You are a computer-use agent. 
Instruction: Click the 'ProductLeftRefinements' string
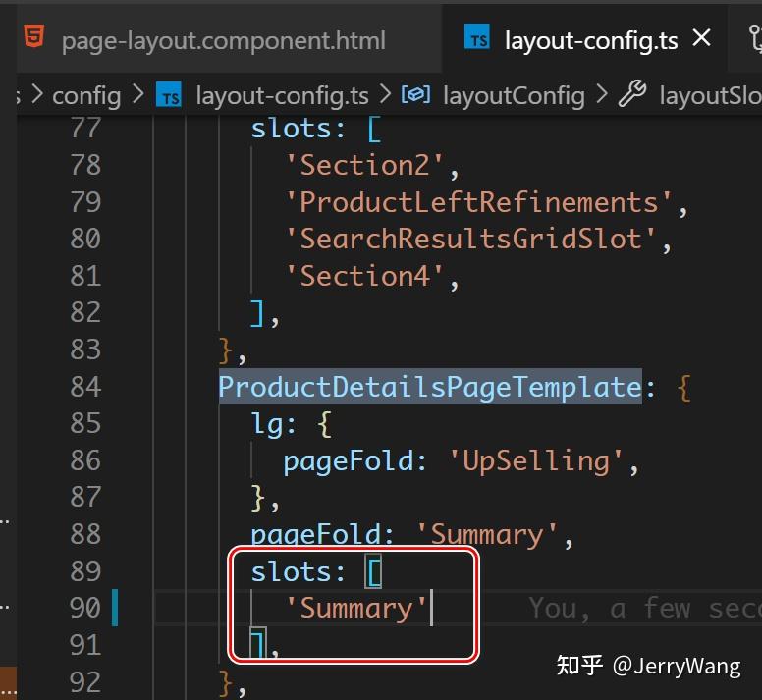pos(478,202)
